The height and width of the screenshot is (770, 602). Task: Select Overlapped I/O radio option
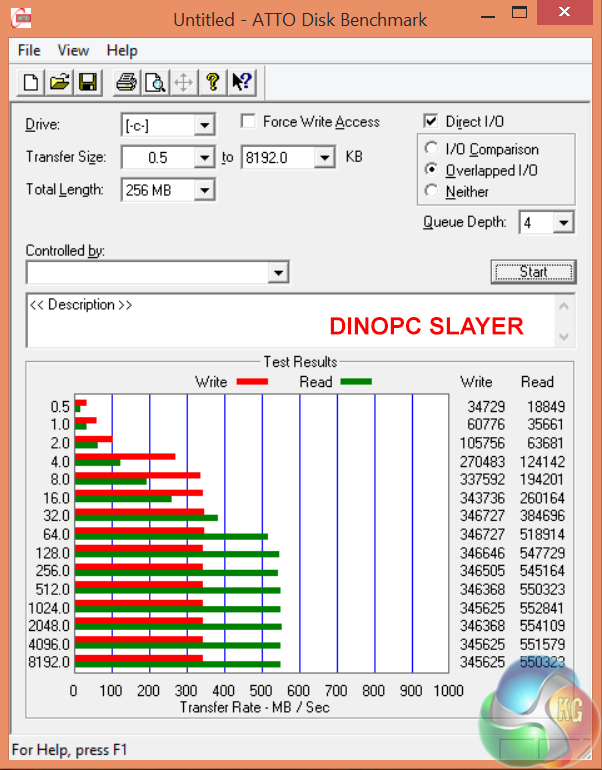pos(431,169)
